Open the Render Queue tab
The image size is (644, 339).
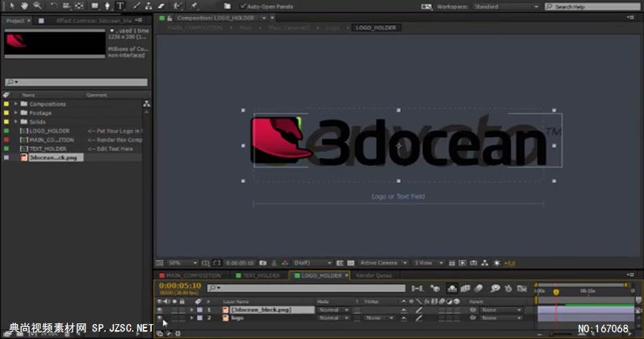(x=374, y=275)
